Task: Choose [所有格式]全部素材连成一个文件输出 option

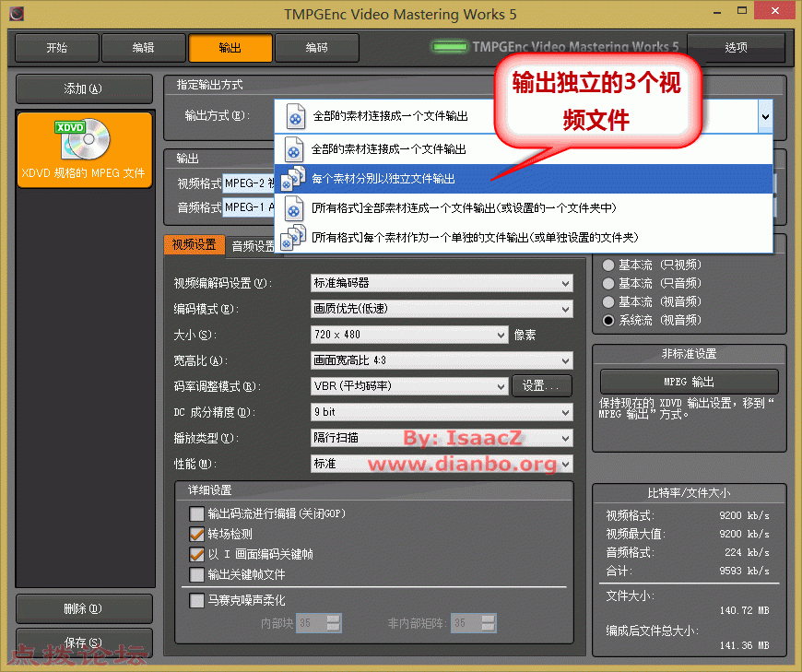Action: 524,208
